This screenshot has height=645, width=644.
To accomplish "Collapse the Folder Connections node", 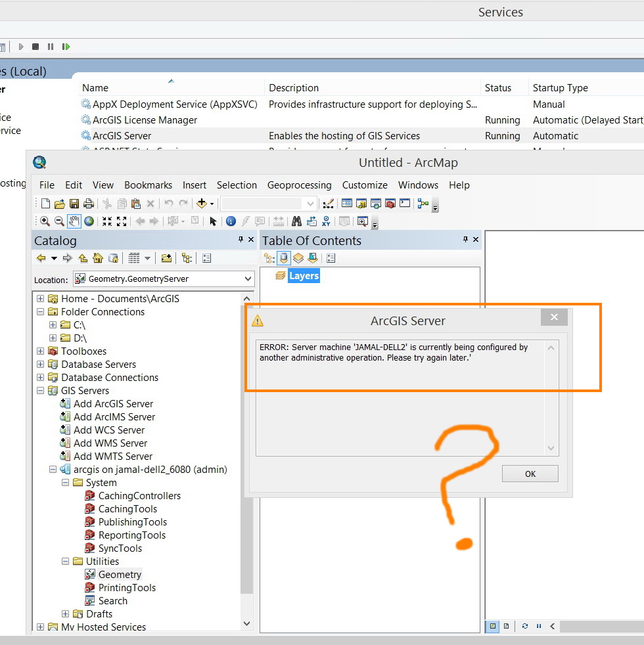I will (x=40, y=312).
